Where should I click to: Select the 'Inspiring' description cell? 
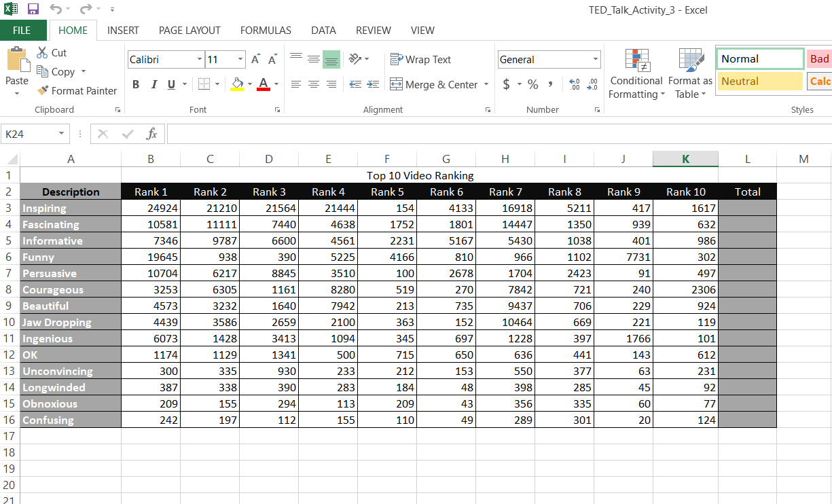point(71,208)
